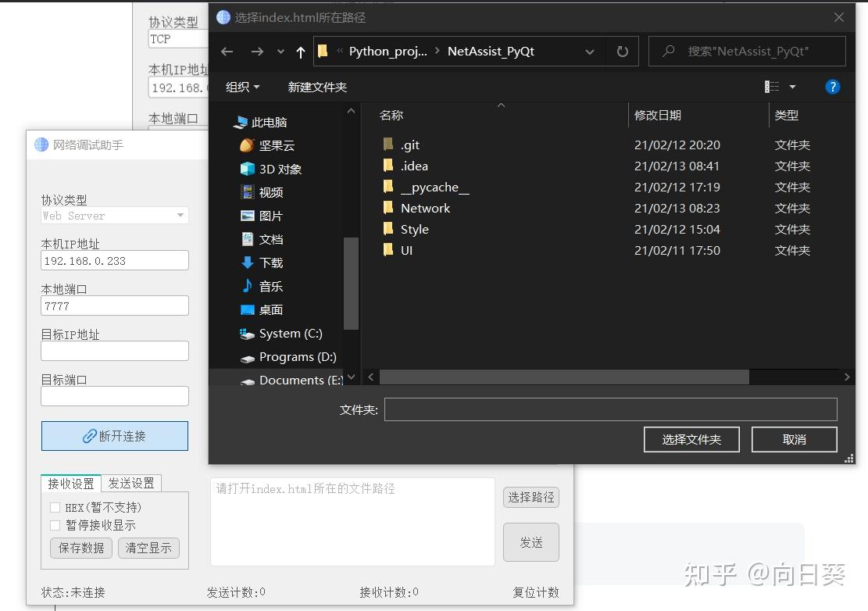Viewport: 868px width, 611px height.
Task: Check the 暂停接收显示 option
Action: click(55, 524)
